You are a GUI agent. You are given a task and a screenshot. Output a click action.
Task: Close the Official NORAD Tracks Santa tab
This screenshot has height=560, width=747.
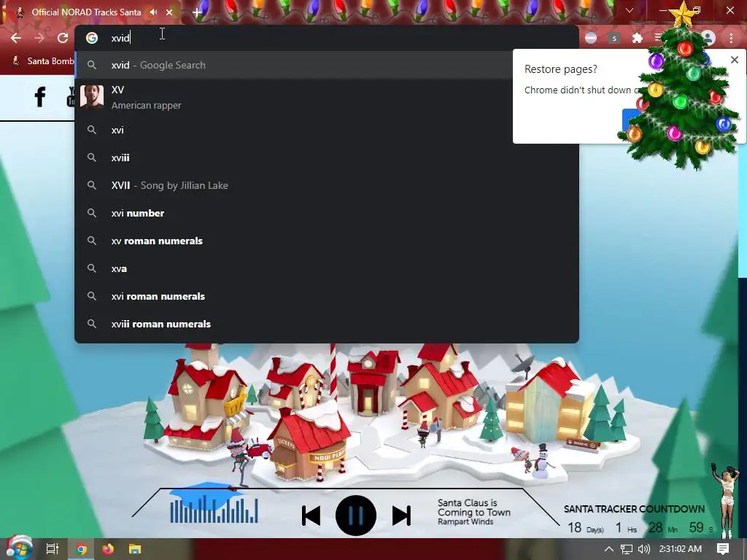(x=169, y=12)
